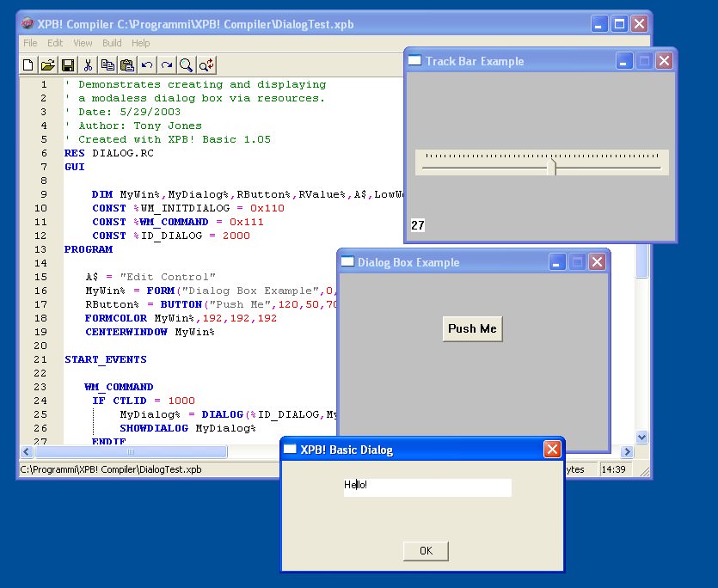Open the File menu

(30, 43)
